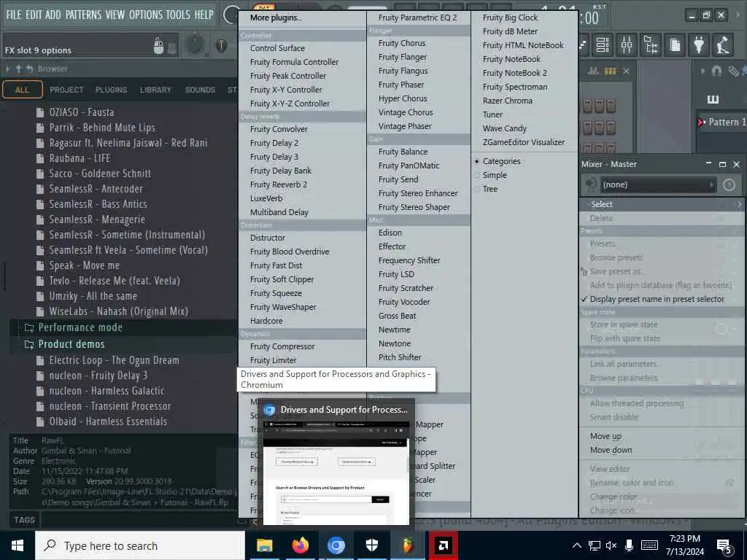Open the PATTERNS menu
Screen dimensions: 747x560
83,15
